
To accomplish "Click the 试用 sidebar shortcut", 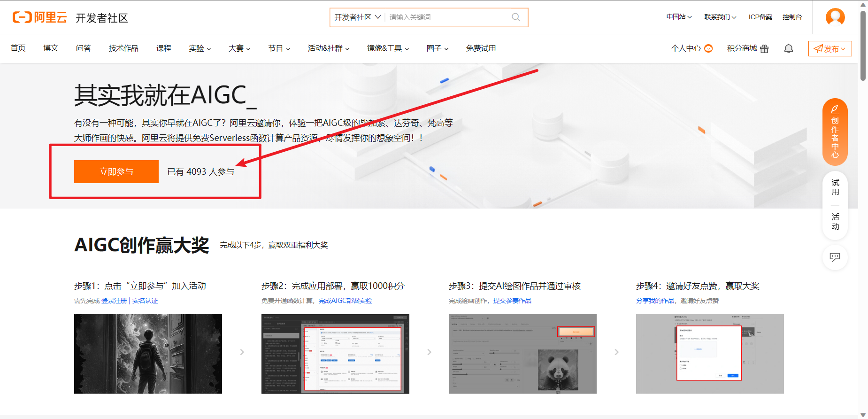I will pos(835,187).
